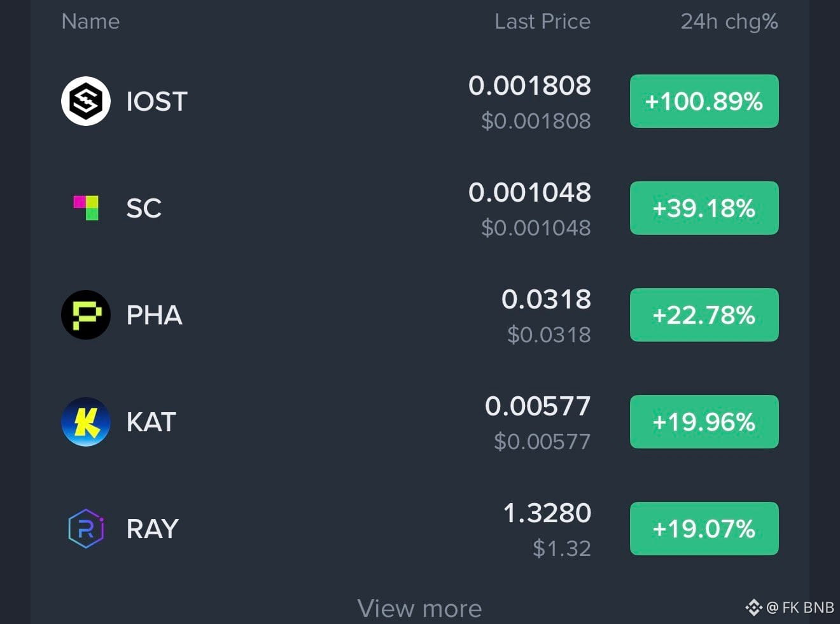Click the View more link

pyautogui.click(x=419, y=609)
